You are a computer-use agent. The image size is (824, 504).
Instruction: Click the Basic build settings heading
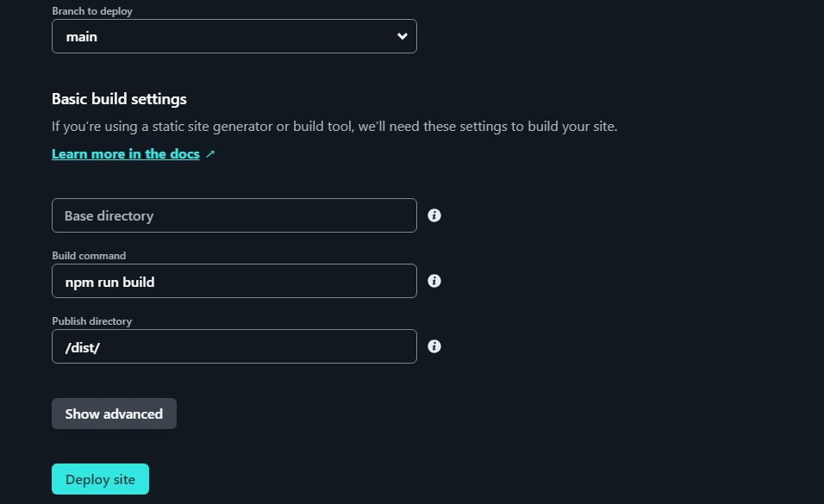[119, 98]
